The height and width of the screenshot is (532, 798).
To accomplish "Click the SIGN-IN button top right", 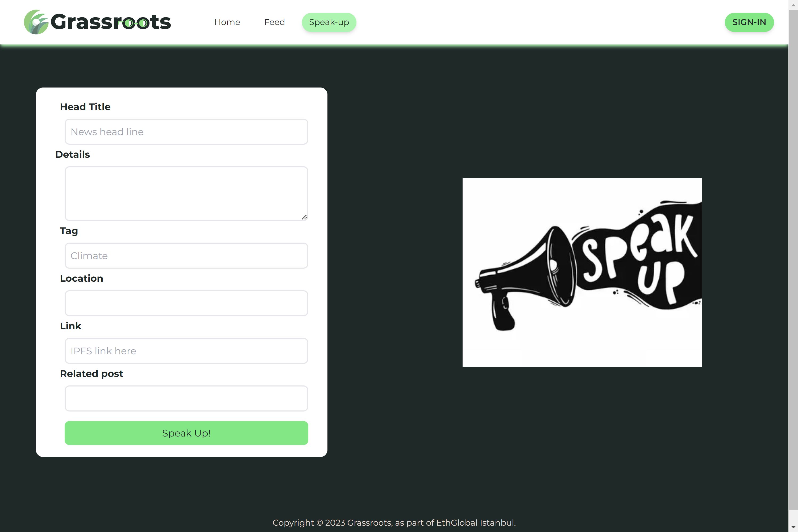I will 749,22.
